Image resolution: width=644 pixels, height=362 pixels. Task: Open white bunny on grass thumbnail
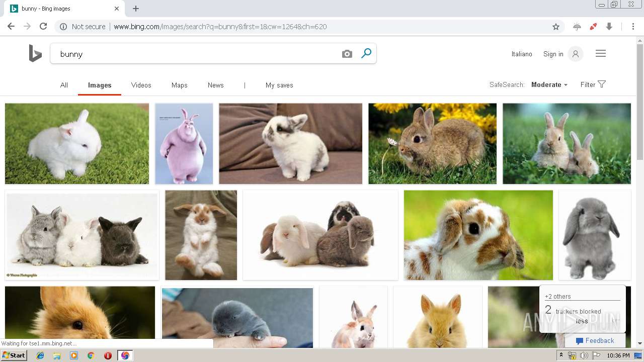[77, 144]
